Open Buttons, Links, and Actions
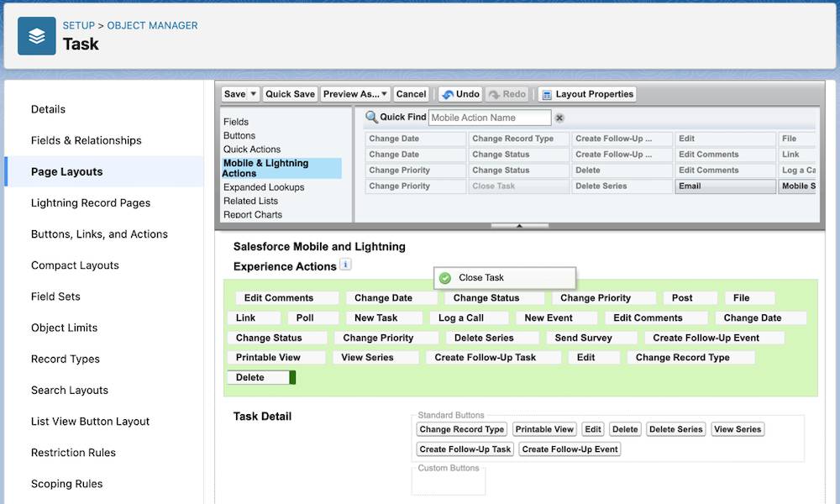Screen dimensions: 840x504 [99, 234]
